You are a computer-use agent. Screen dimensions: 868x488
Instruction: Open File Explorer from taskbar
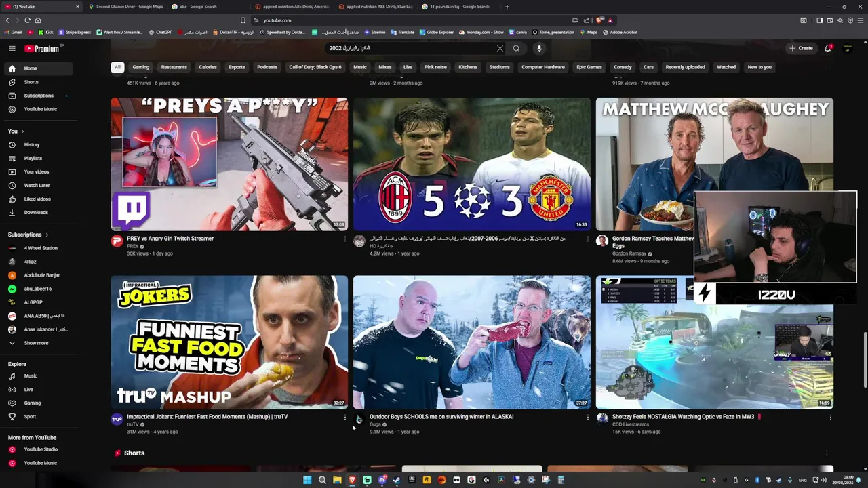pos(337,480)
